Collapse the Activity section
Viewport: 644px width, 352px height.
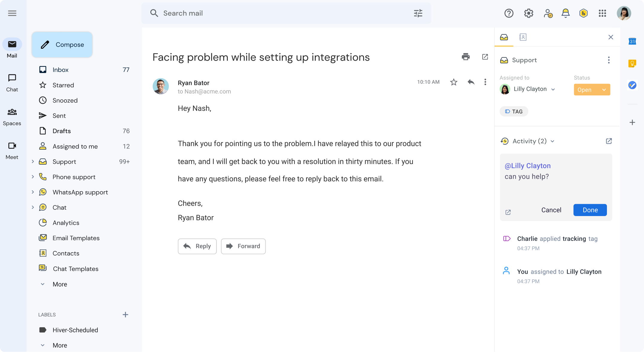coord(553,141)
